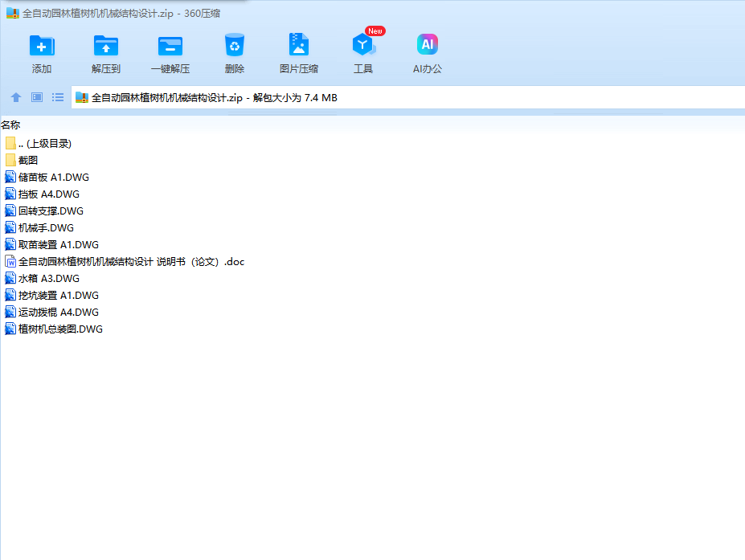
Task: Select file 植树机总装图.DWG
Action: coord(54,329)
